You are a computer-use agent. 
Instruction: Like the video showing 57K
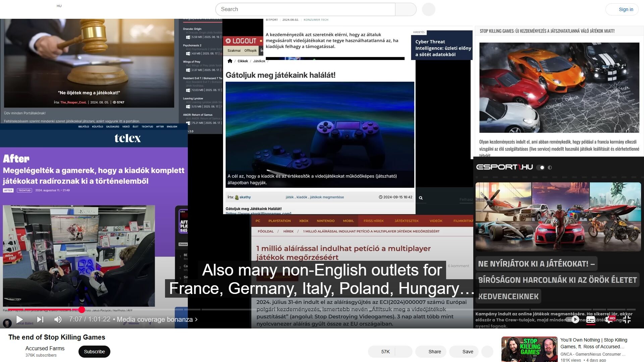pyautogui.click(x=381, y=352)
